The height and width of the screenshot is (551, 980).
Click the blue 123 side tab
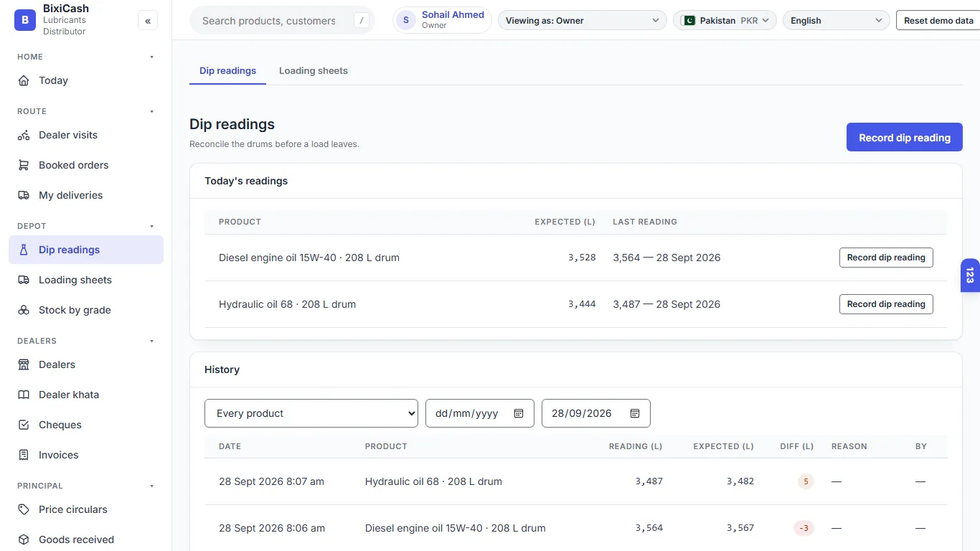[970, 275]
